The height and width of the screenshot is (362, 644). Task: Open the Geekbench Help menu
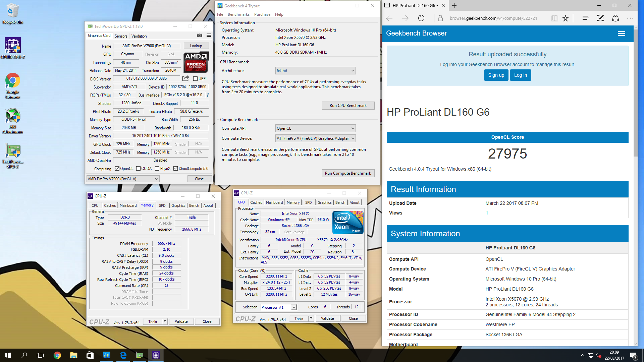[x=279, y=14]
